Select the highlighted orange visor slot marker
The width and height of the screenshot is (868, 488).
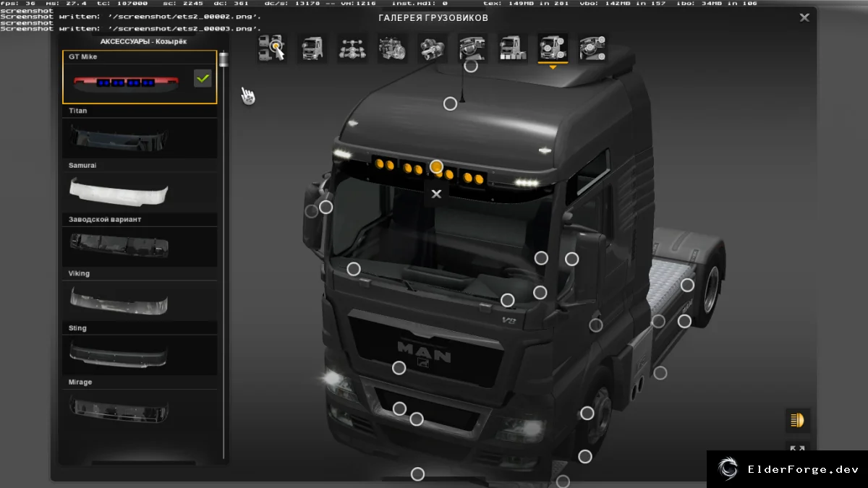coord(436,167)
